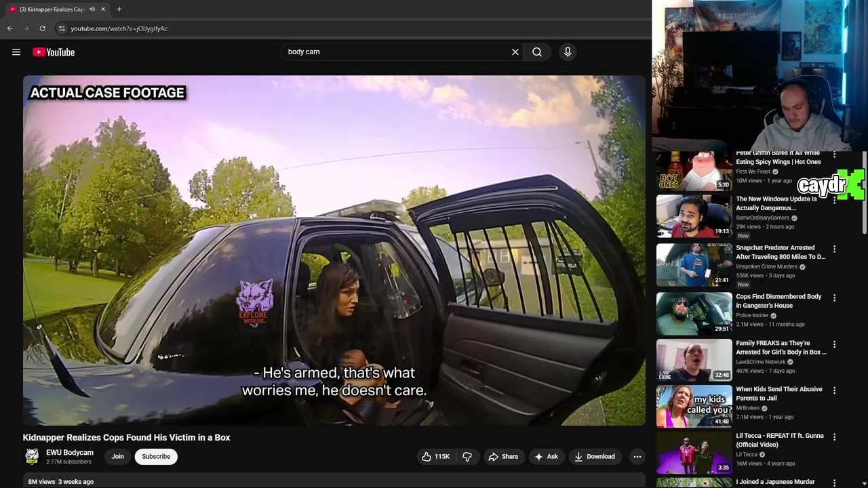Image resolution: width=868 pixels, height=488 pixels.
Task: Open Cops Find Dismembered Body thumbnail
Action: pyautogui.click(x=694, y=314)
